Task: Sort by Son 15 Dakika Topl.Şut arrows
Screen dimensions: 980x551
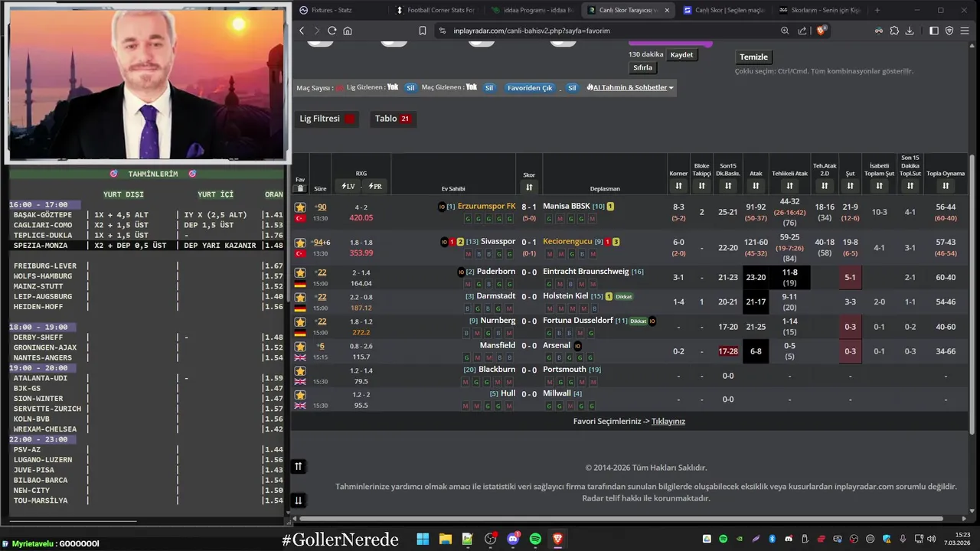Action: 910,186
